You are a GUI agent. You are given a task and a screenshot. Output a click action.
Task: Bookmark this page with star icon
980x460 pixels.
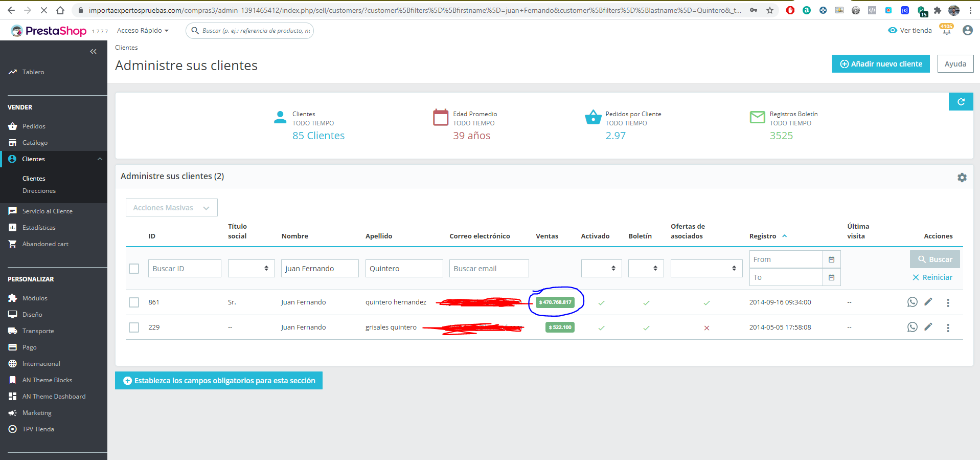coord(770,10)
